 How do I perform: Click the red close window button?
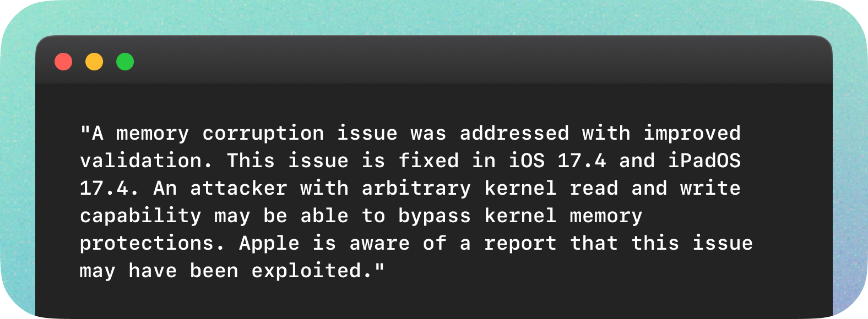pyautogui.click(x=63, y=62)
